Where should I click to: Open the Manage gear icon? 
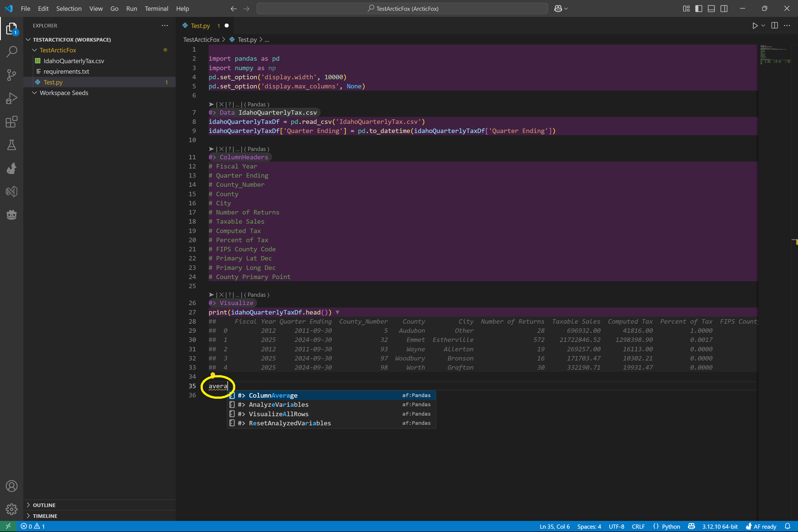click(x=12, y=509)
